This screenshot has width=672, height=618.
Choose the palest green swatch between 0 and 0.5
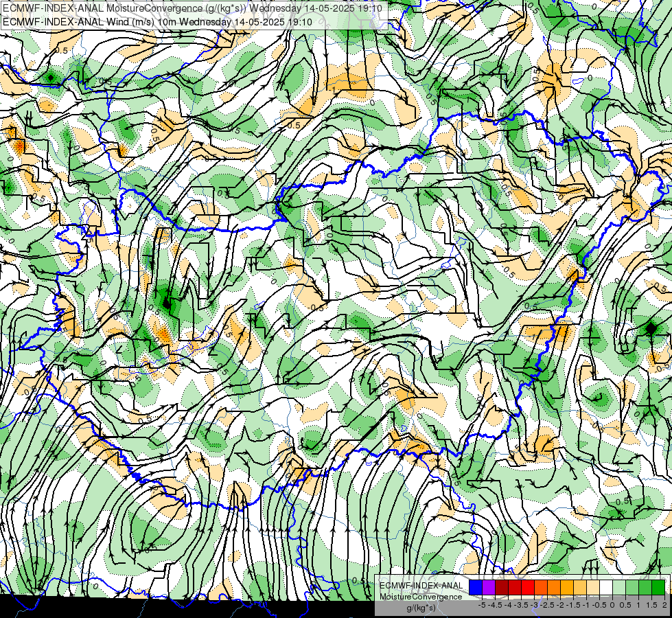pyautogui.click(x=619, y=588)
